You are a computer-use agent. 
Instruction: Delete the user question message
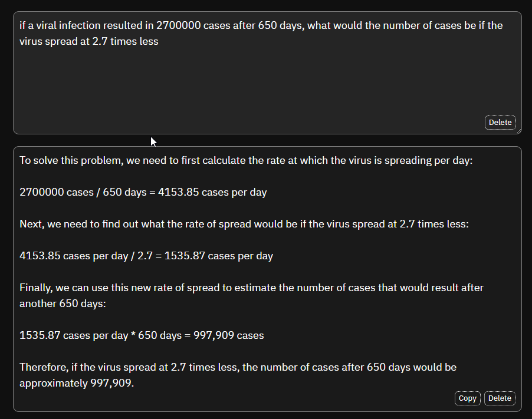[500, 123]
